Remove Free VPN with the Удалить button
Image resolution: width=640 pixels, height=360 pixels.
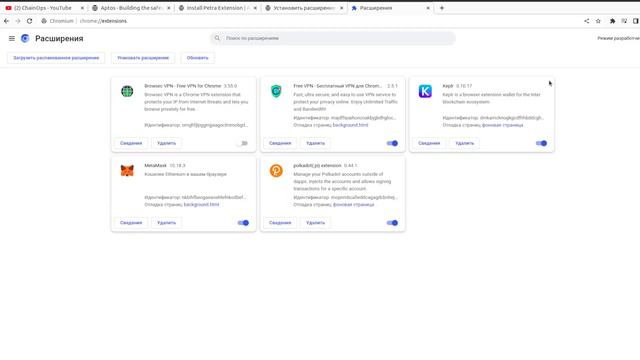(316, 143)
